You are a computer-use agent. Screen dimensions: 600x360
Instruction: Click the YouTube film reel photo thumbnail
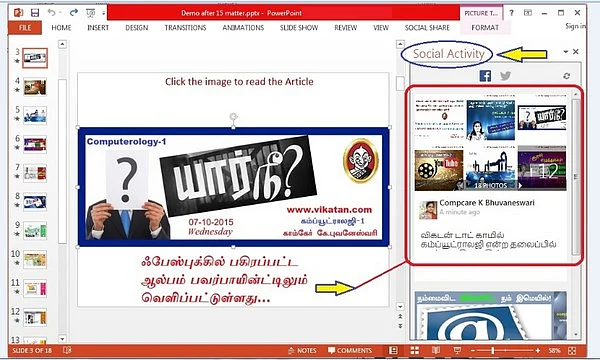click(x=439, y=170)
